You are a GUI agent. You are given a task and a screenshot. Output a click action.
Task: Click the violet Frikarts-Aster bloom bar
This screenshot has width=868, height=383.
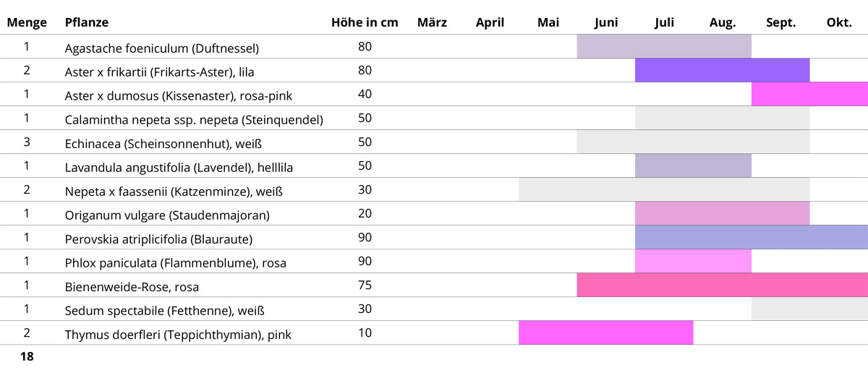pyautogui.click(x=722, y=71)
